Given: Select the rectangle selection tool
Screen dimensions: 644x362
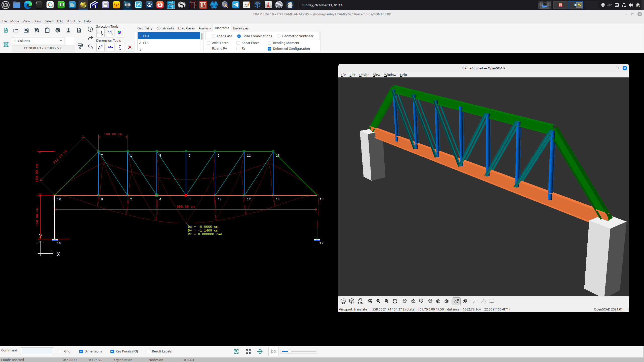Looking at the screenshot, I should pos(100,33).
